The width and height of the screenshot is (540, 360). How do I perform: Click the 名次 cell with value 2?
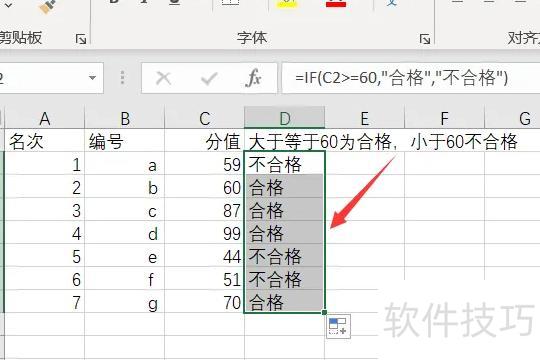point(44,186)
